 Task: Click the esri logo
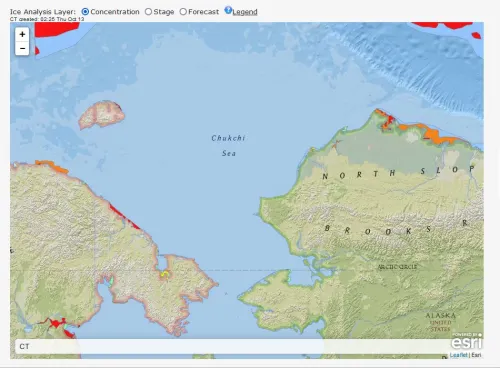(467, 342)
